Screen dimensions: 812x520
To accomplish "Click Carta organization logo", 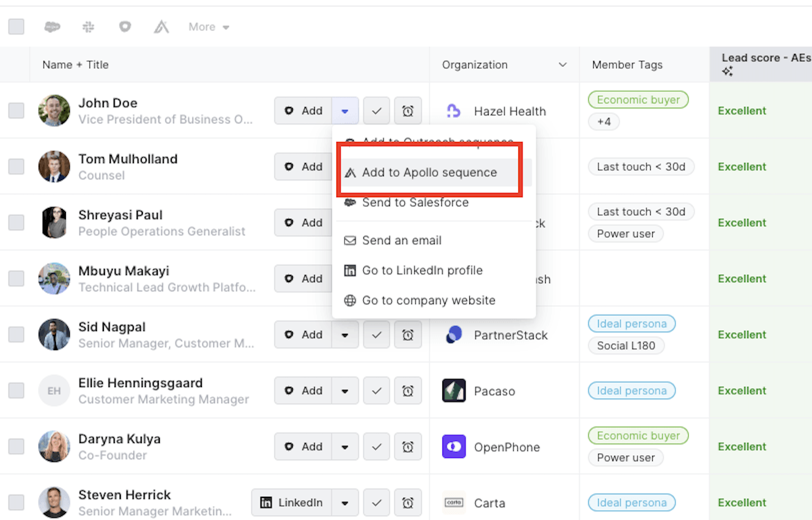I will pos(454,503).
